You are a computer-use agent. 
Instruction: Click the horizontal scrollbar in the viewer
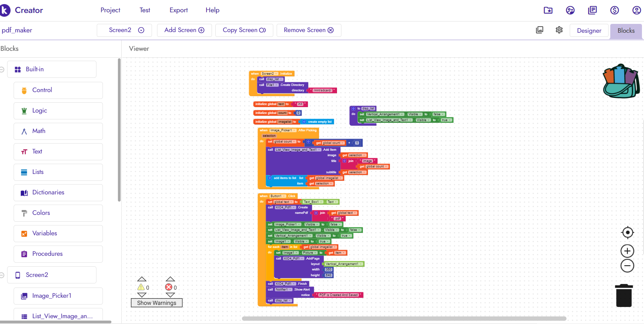coord(404,319)
